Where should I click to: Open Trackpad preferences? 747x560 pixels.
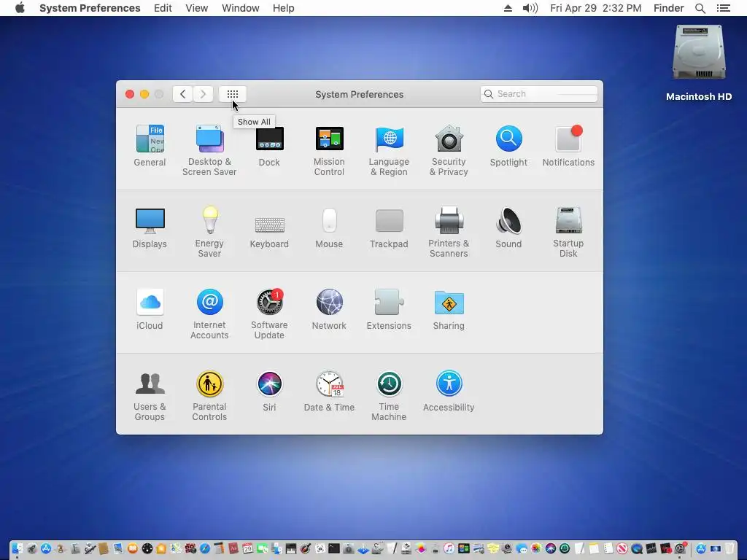click(x=389, y=227)
